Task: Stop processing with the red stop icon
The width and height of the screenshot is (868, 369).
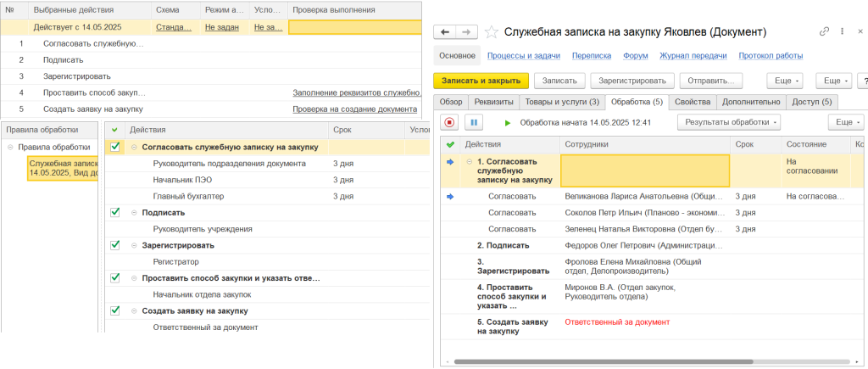Action: [x=449, y=122]
